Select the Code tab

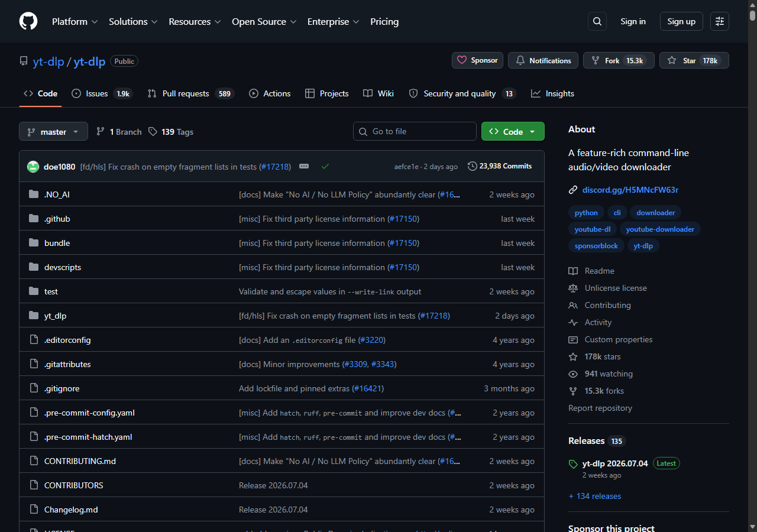coord(40,93)
